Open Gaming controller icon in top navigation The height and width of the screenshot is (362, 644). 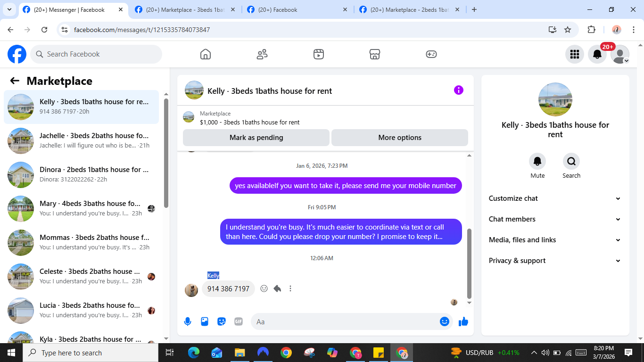[431, 54]
